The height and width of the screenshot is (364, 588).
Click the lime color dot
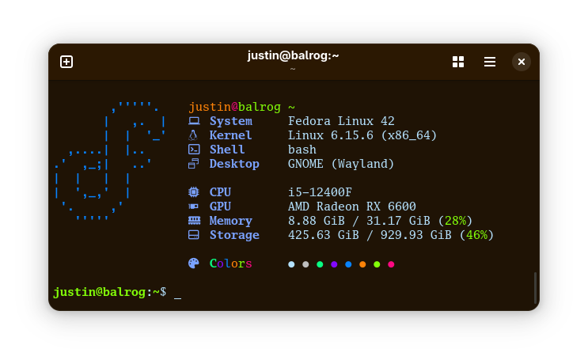[377, 264]
